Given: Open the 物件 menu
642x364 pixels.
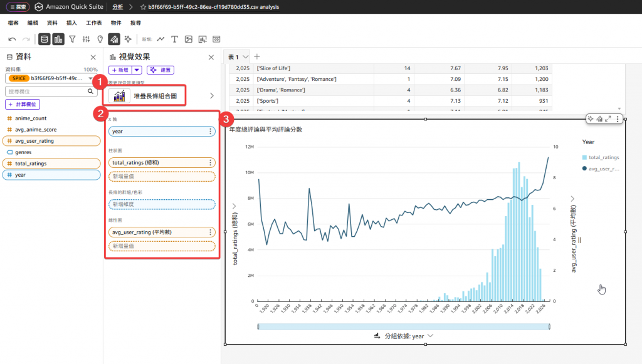Looking at the screenshot, I should [x=116, y=23].
